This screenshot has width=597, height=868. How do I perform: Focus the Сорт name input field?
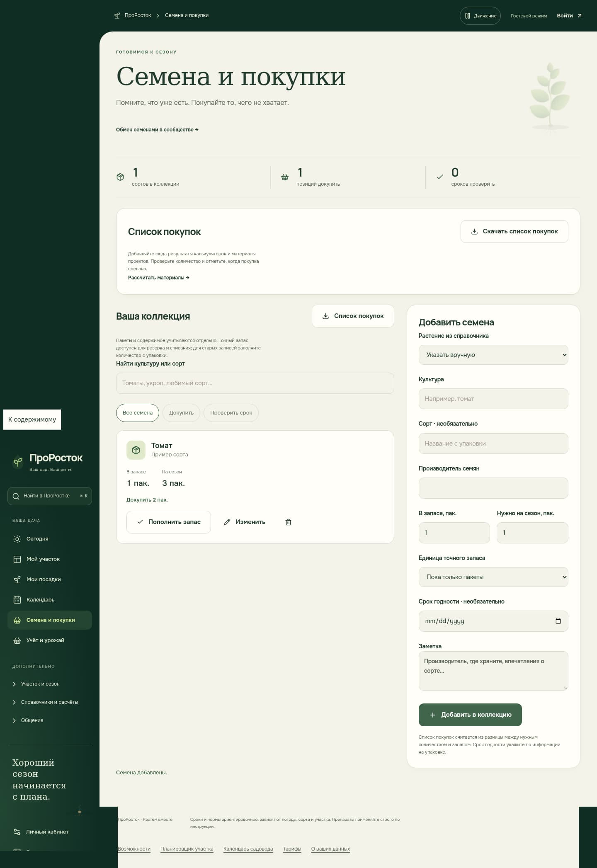pyautogui.click(x=493, y=444)
